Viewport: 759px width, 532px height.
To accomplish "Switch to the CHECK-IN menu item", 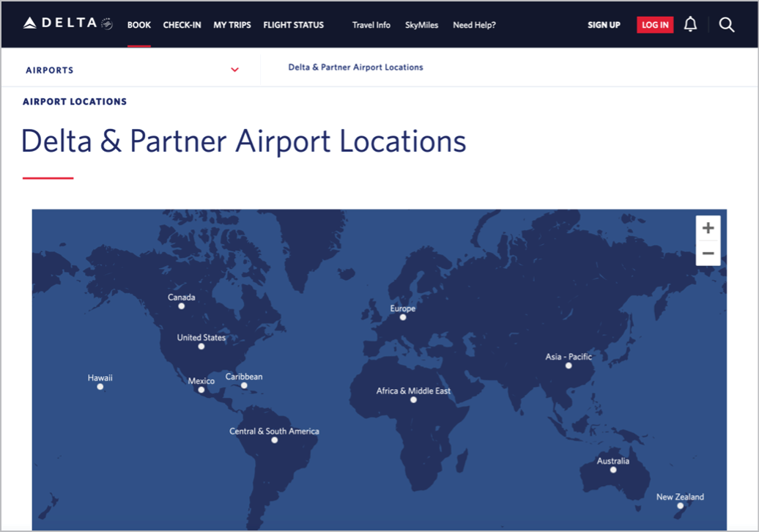I will click(182, 24).
